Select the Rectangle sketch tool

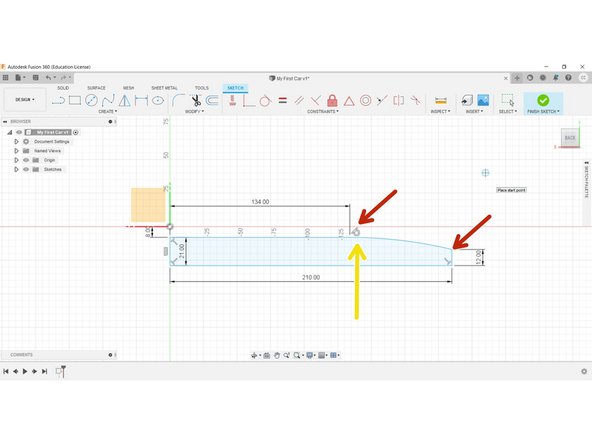[75, 100]
